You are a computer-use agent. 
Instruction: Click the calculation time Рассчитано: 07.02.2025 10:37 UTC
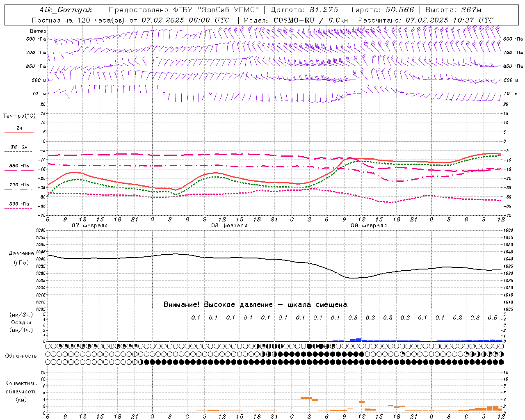click(426, 20)
